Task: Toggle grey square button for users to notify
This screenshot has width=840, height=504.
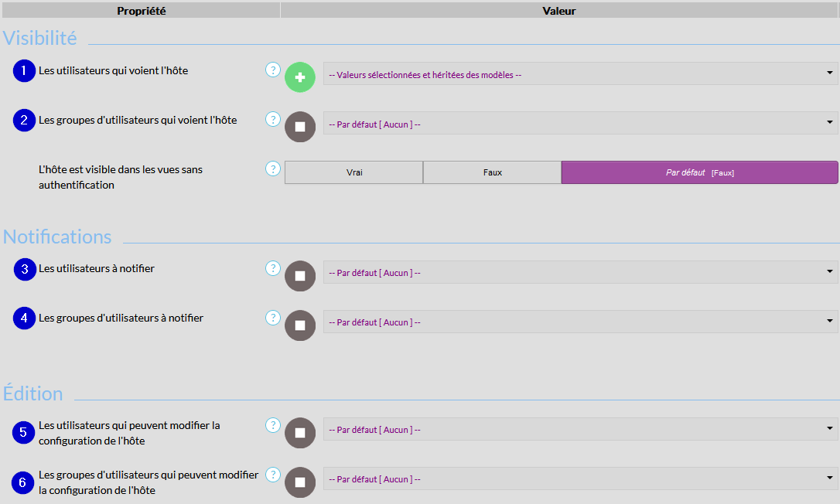Action: pyautogui.click(x=300, y=276)
